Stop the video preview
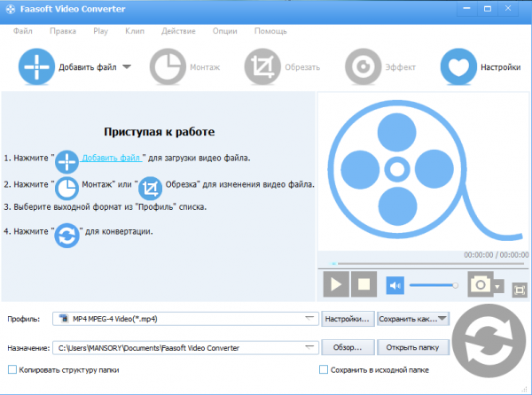 364,284
